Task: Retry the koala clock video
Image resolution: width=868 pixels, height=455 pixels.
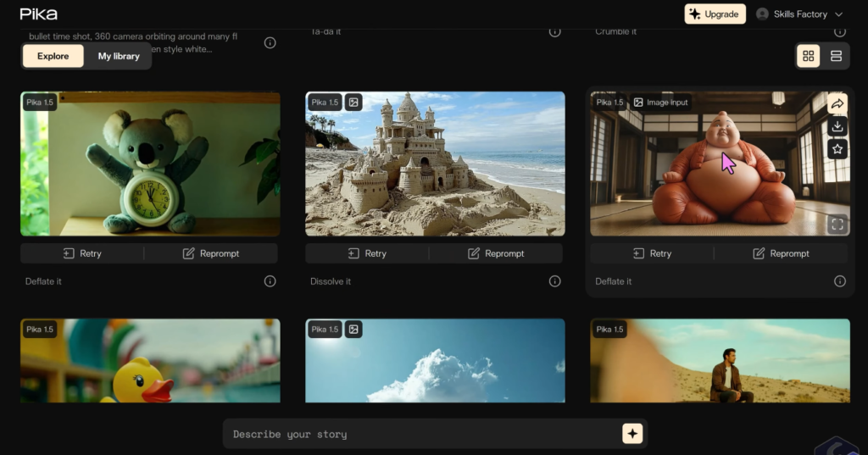Action: [x=82, y=253]
